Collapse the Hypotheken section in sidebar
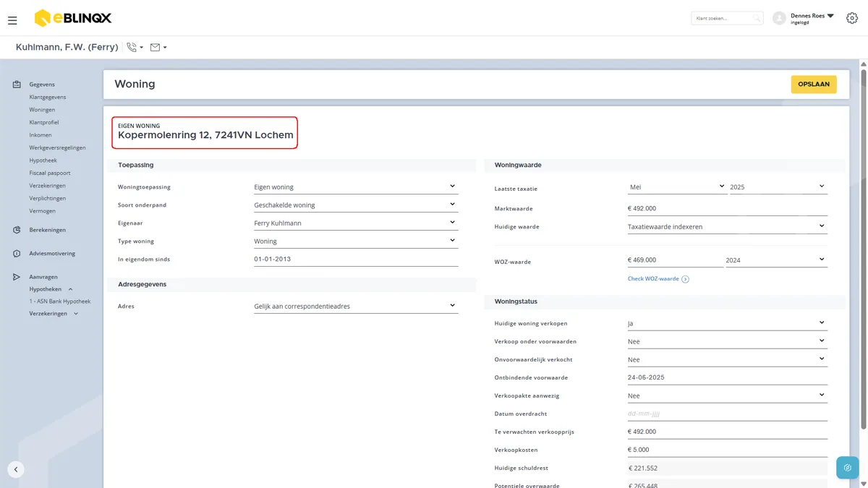Screen dimensions: 868x488 point(70,289)
